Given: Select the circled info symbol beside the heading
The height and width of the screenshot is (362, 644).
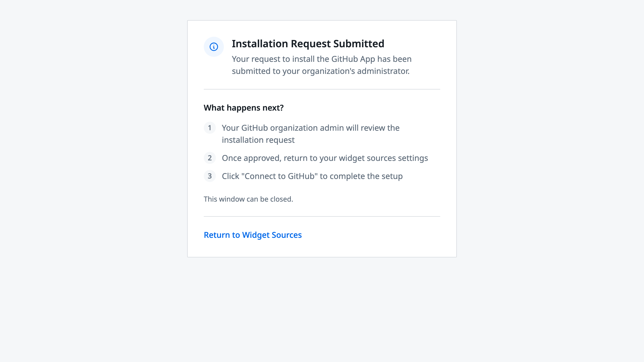Looking at the screenshot, I should coord(213,47).
